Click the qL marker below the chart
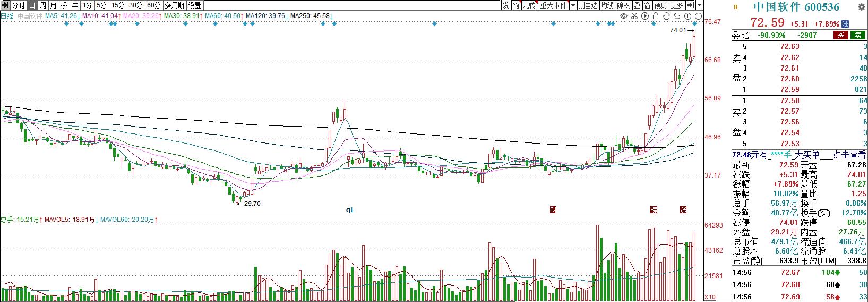This screenshot has height=302, width=868. point(350,210)
